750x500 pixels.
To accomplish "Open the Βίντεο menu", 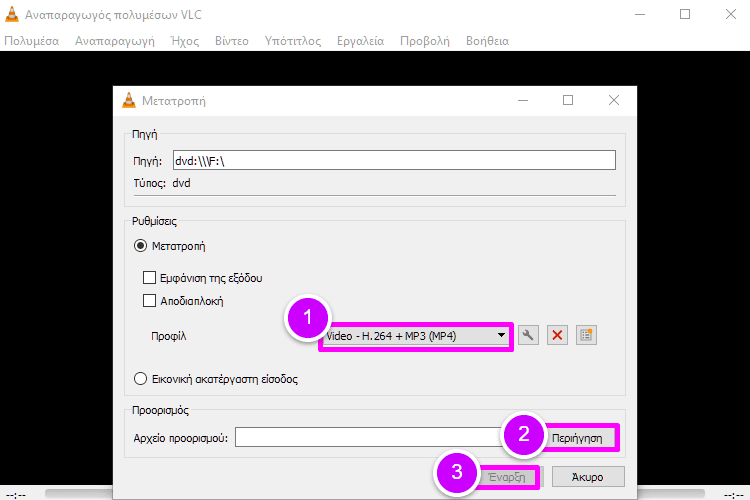I will tap(232, 41).
